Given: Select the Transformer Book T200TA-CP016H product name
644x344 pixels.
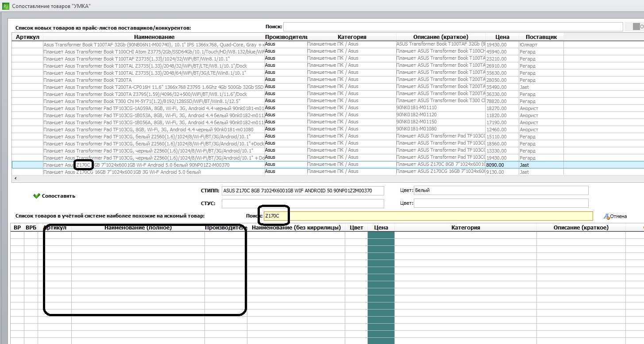Looking at the screenshot, I should coord(154,87).
